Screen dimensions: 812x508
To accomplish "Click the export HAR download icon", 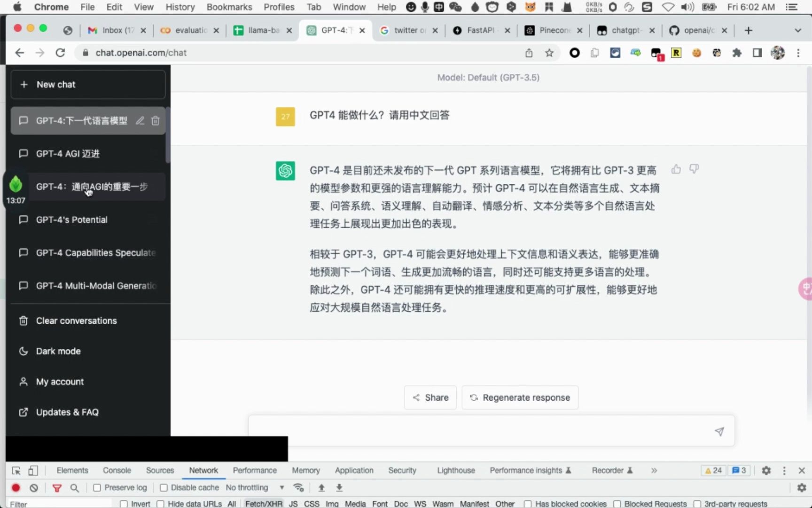I will [x=339, y=488].
